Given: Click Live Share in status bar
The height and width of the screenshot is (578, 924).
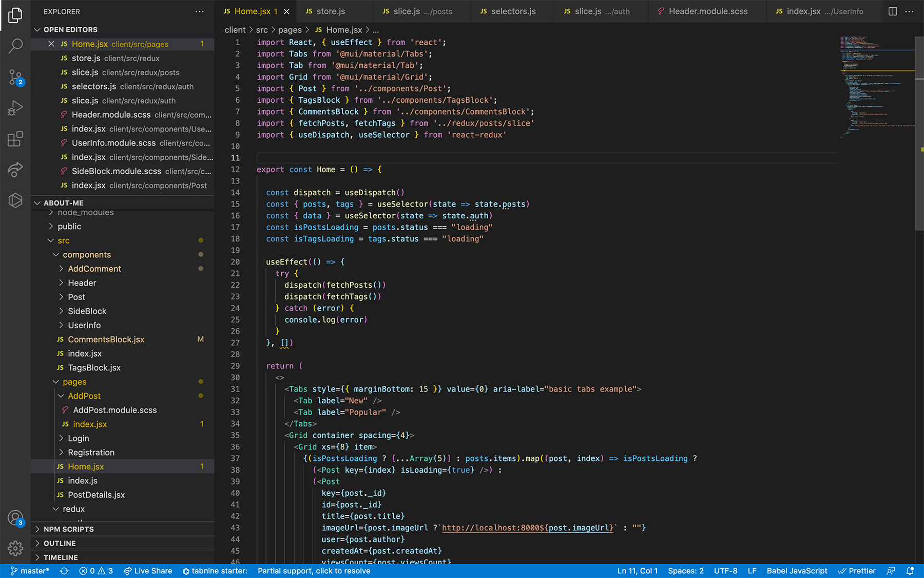Looking at the screenshot, I should click(148, 571).
